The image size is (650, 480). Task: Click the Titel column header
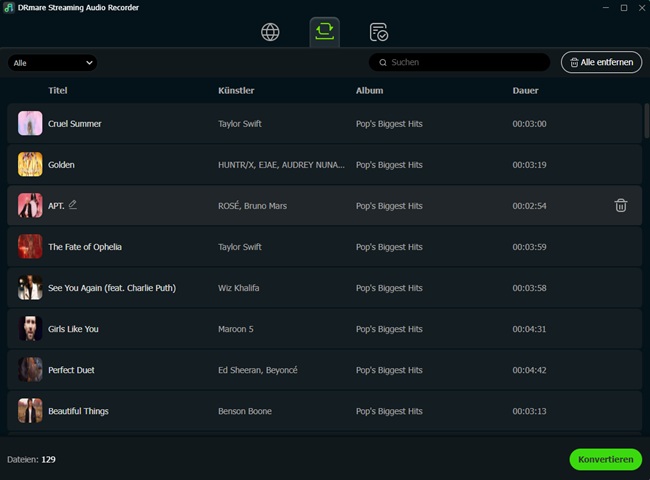[58, 90]
